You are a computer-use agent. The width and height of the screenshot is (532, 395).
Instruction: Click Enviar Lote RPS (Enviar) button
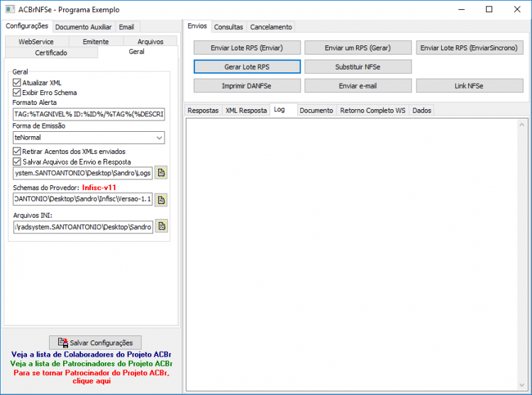(247, 48)
